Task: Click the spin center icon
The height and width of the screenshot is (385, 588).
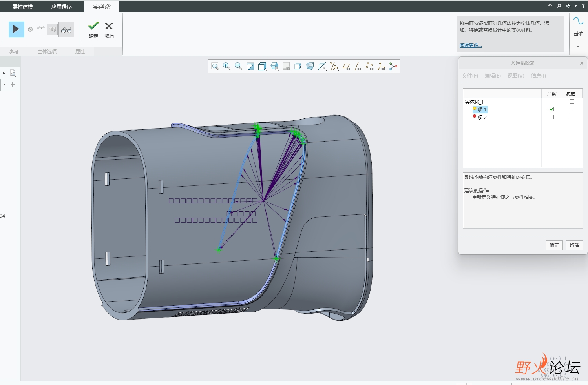Action: 393,66
